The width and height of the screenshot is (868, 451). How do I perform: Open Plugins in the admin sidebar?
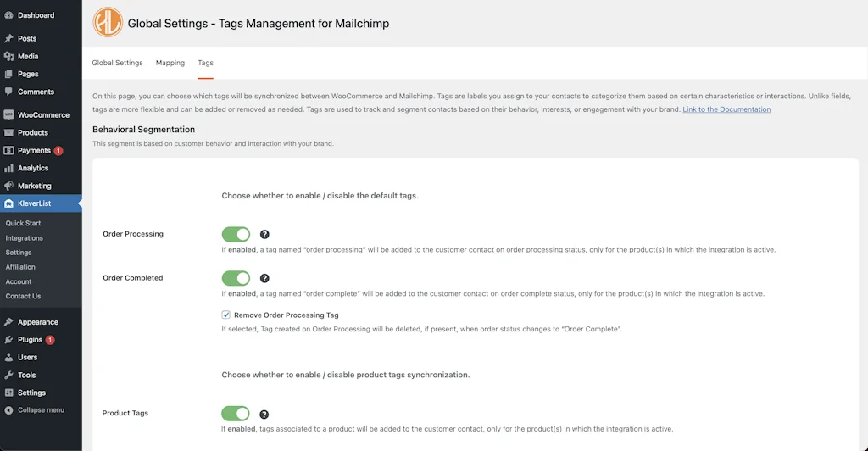click(30, 340)
